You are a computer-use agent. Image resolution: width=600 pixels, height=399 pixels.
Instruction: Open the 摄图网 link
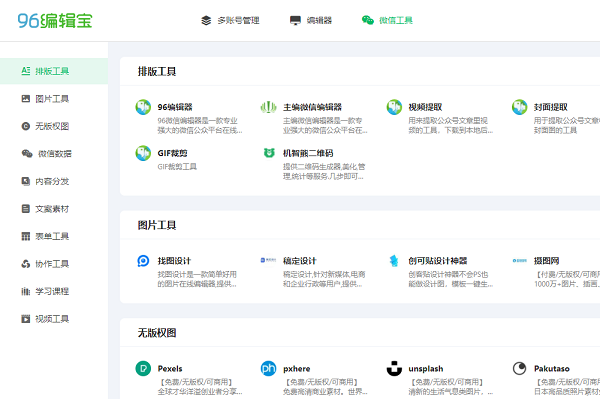click(546, 261)
